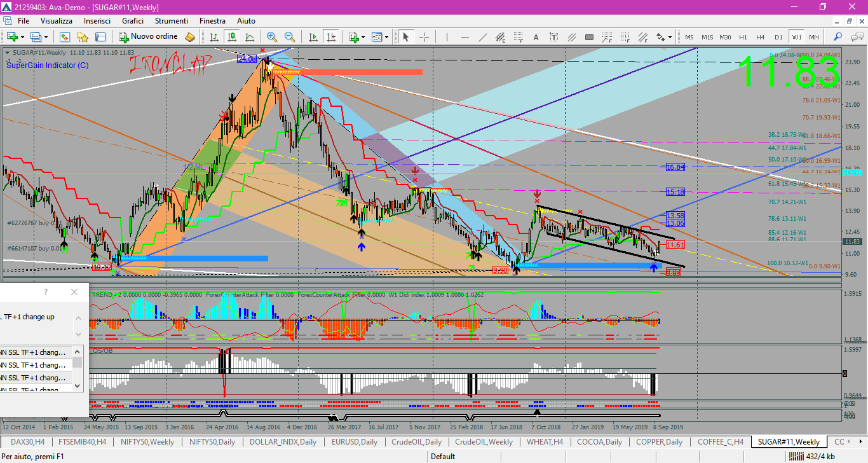Image resolution: width=868 pixels, height=463 pixels.
Task: Click the Nuovo ordine button
Action: click(148, 37)
